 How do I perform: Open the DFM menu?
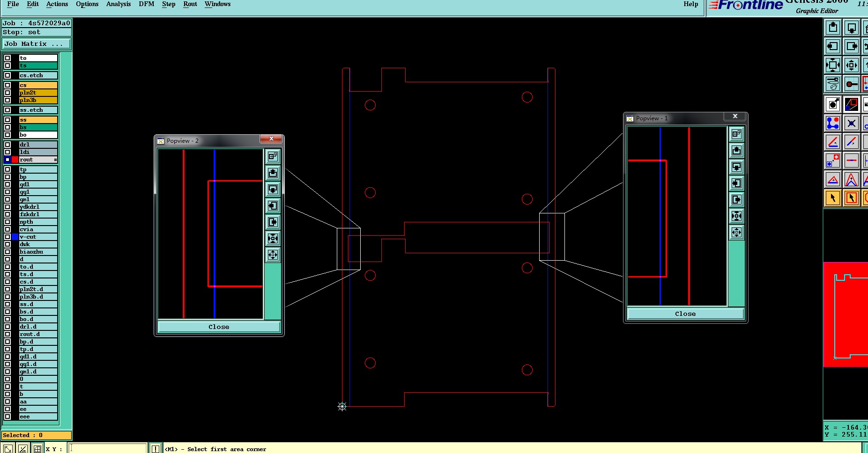pyautogui.click(x=147, y=4)
